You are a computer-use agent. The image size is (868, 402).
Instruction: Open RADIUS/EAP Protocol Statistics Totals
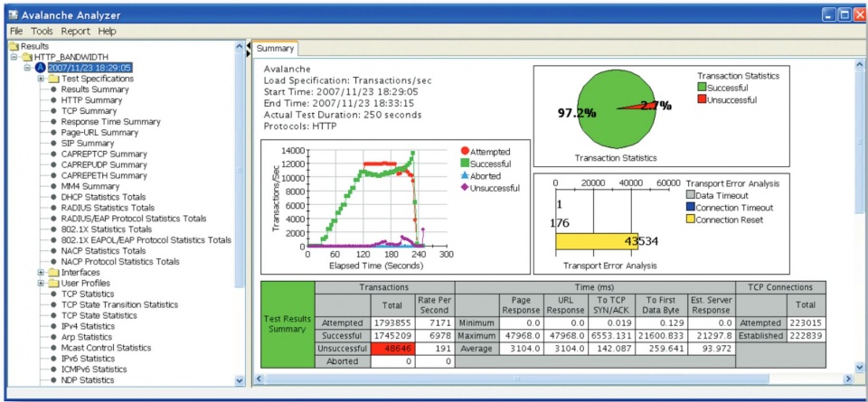(134, 219)
